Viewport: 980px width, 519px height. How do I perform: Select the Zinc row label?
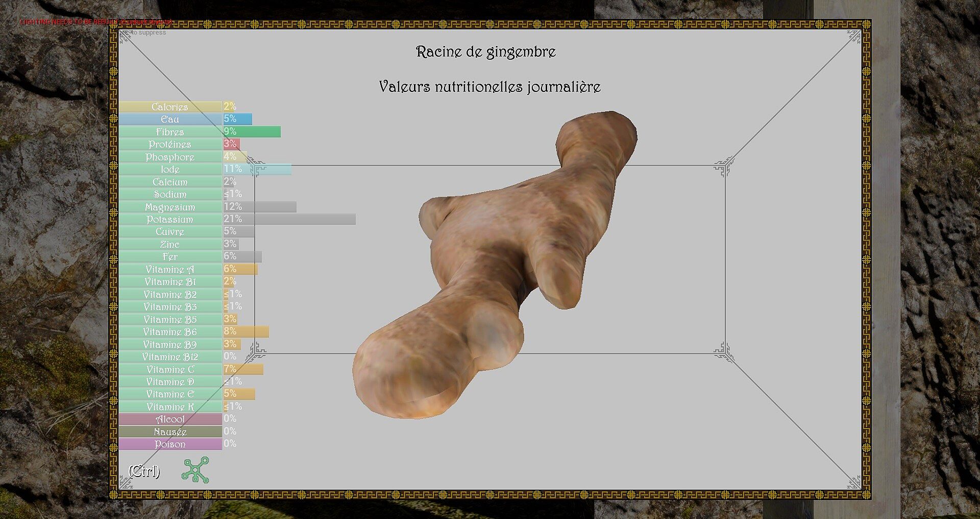[x=170, y=244]
